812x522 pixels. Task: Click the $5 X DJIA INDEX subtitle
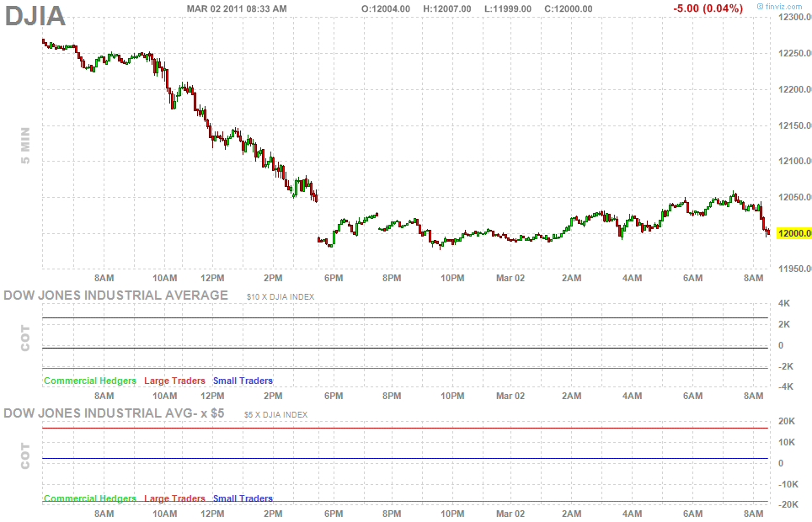(x=275, y=415)
